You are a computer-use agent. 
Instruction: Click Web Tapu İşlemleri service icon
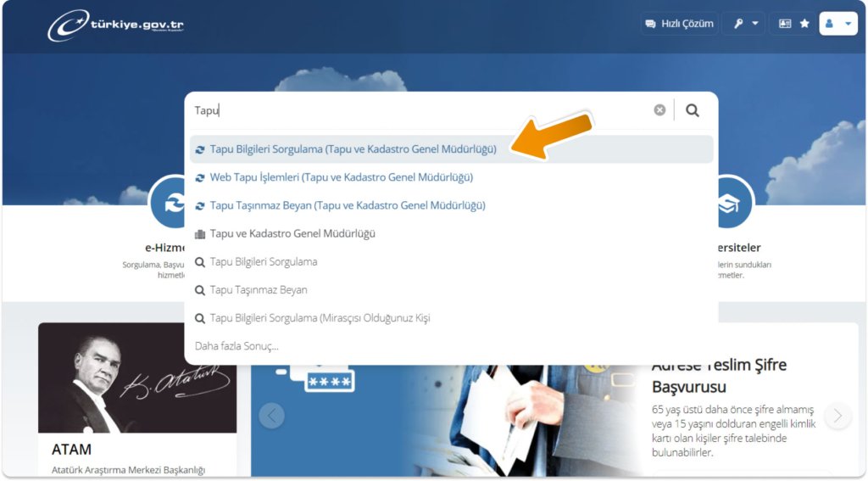coord(200,178)
